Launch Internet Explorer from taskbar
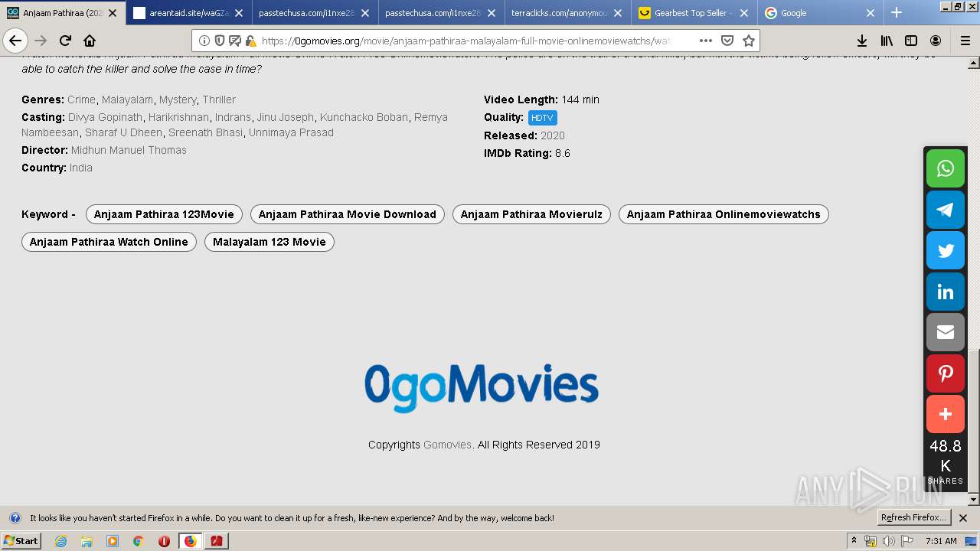980x551 pixels. tap(61, 541)
